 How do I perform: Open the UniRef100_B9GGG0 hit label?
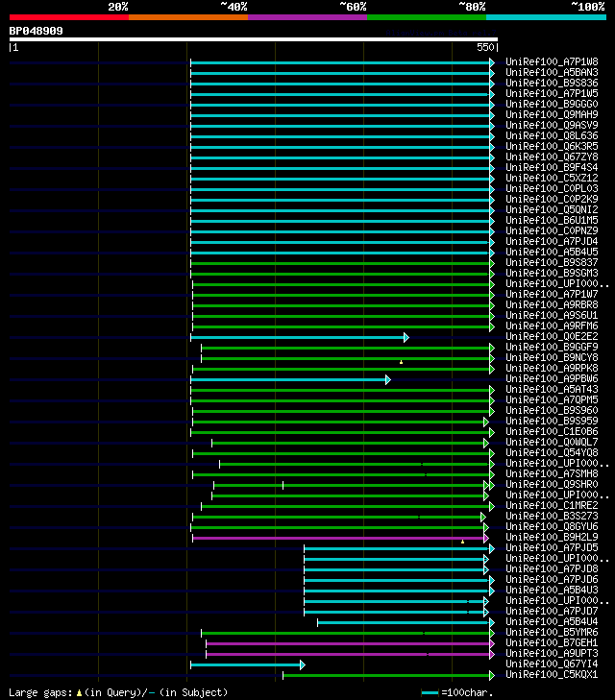[x=552, y=104]
